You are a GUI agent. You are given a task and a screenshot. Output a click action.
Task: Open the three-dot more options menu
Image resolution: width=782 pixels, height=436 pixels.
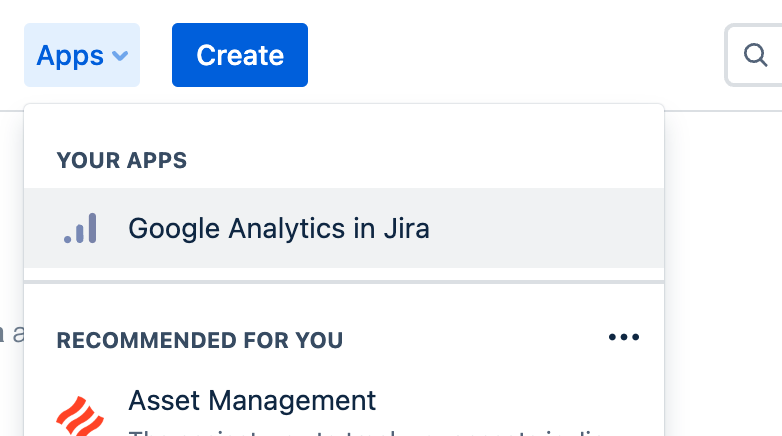click(624, 338)
